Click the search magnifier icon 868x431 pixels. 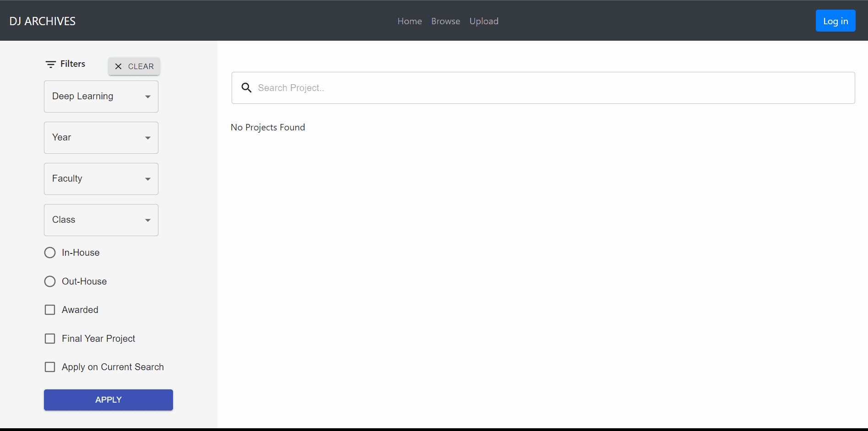(x=246, y=88)
